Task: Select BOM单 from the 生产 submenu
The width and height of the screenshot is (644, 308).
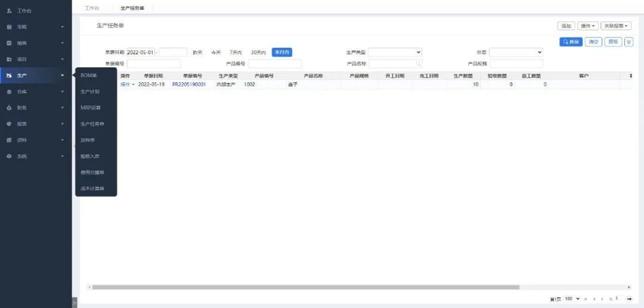Action: 88,75
